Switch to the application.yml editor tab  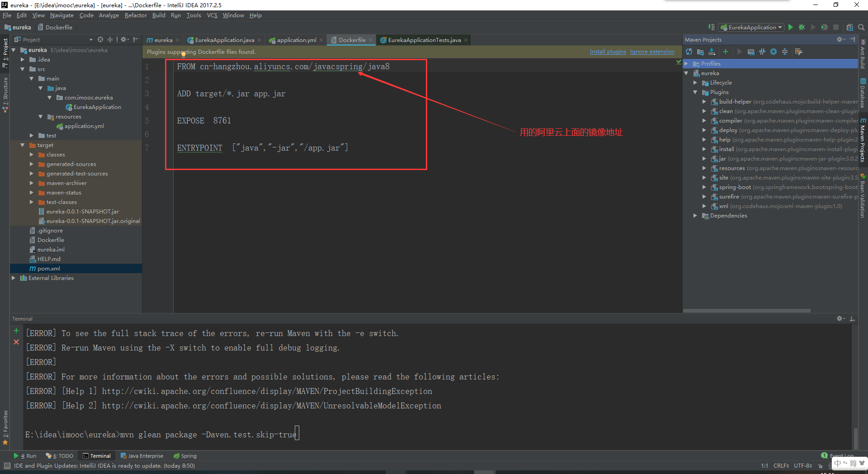tap(296, 40)
